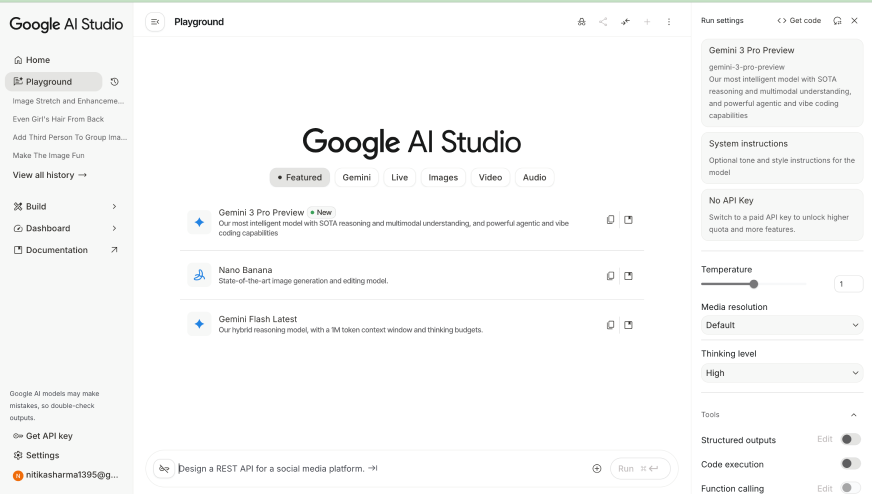Click the share icon in the top toolbar
The height and width of the screenshot is (494, 872).
[603, 22]
